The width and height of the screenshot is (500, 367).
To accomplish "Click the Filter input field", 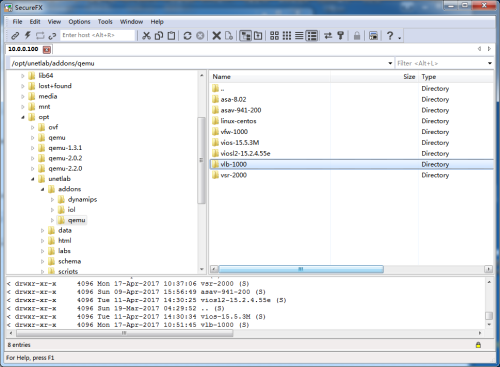I will 441,63.
